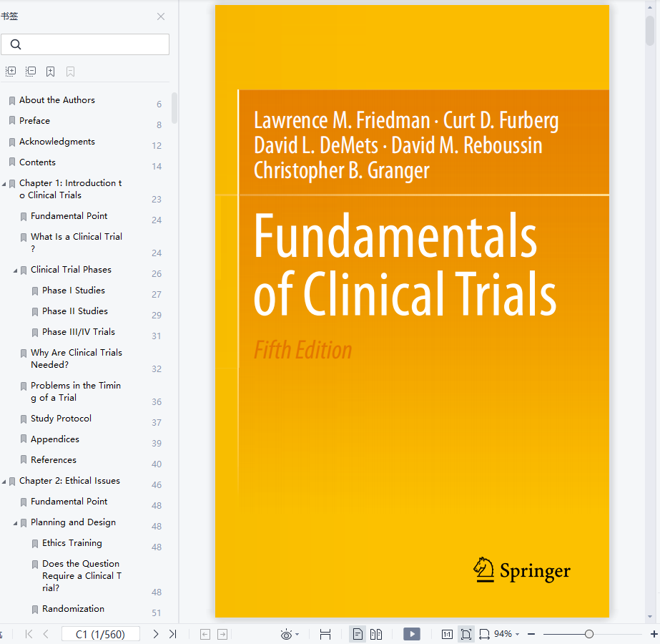Click the page number field C1 (1/560)
The image size is (660, 644).
click(x=101, y=634)
